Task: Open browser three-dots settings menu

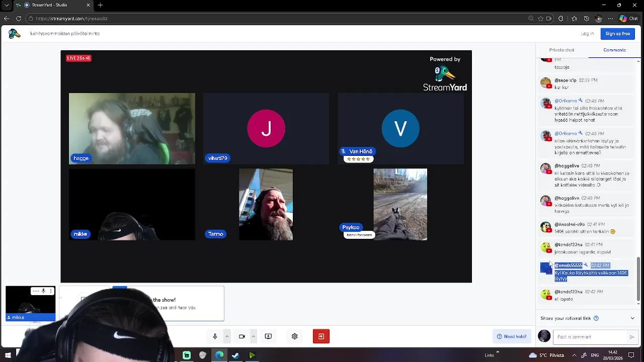Action: (610, 19)
